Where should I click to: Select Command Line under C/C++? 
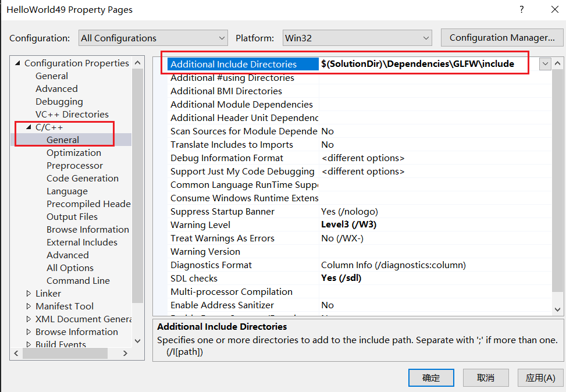(x=78, y=281)
